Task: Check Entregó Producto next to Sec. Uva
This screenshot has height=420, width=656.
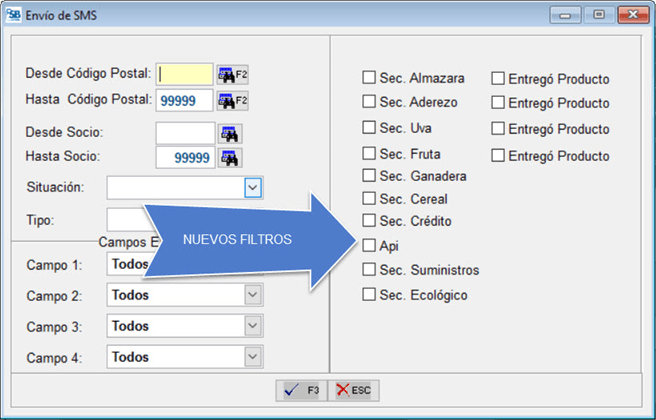Action: point(498,128)
